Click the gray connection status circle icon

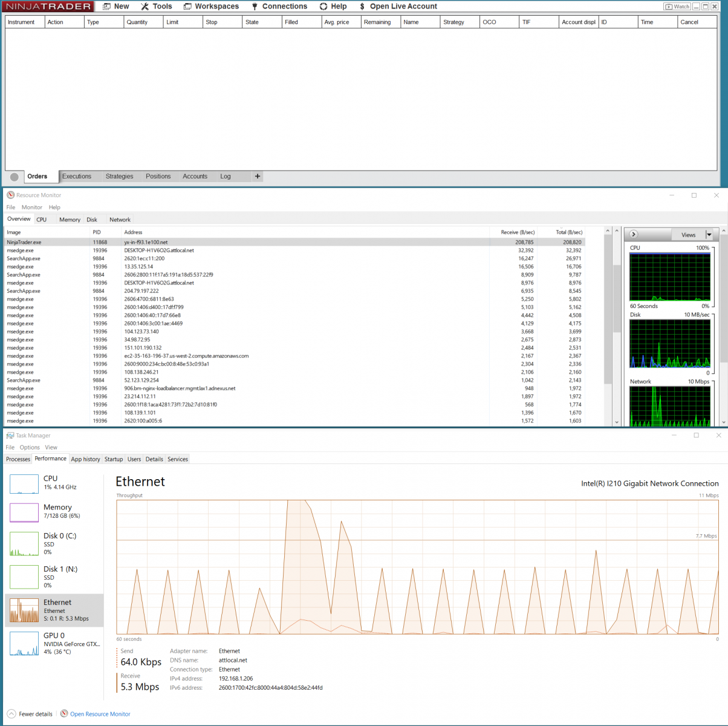[x=15, y=177]
